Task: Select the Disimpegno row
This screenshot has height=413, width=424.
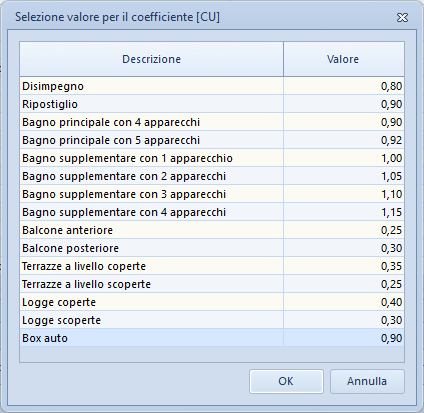Action: pyautogui.click(x=212, y=86)
